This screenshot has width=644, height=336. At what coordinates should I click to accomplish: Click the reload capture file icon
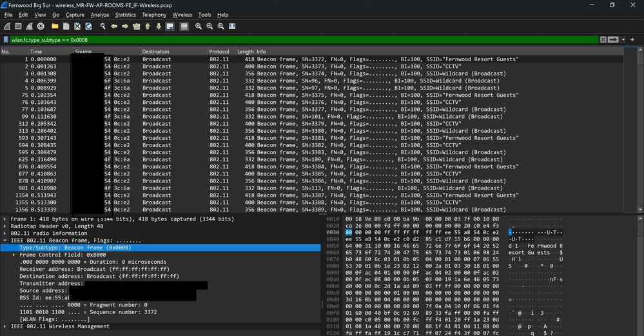click(x=88, y=26)
